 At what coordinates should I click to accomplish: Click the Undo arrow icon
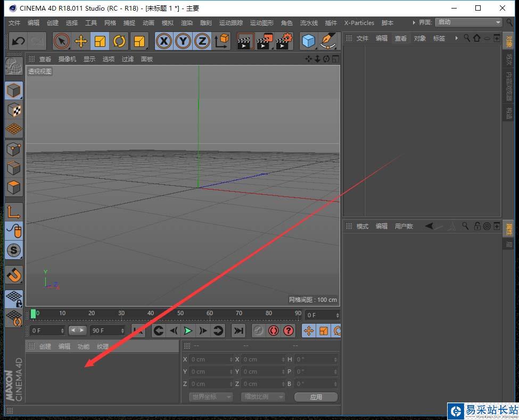pyautogui.click(x=19, y=41)
